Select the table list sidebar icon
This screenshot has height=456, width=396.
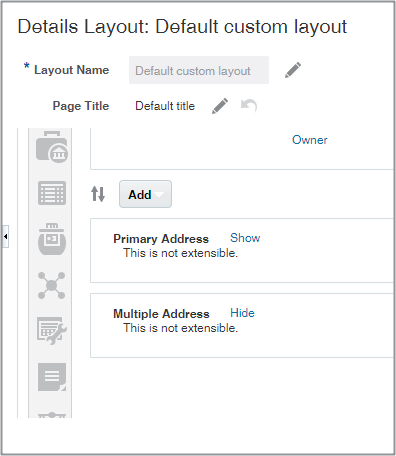(x=52, y=193)
